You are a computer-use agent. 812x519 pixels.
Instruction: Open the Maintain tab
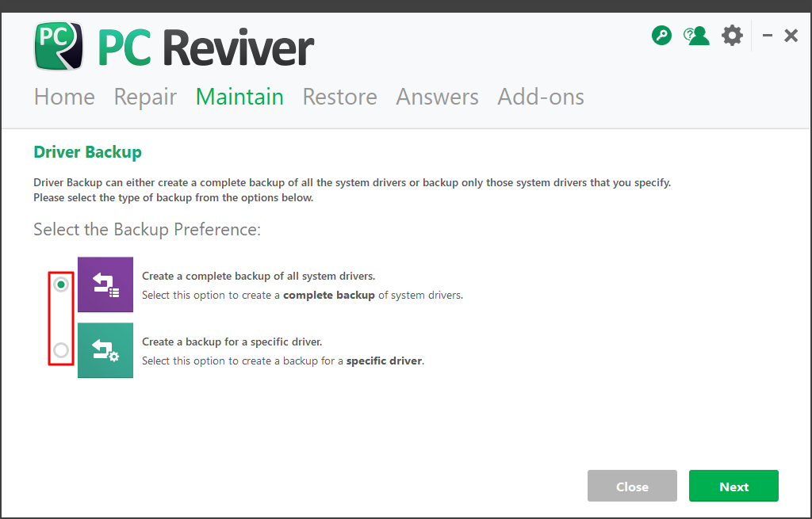(x=239, y=97)
